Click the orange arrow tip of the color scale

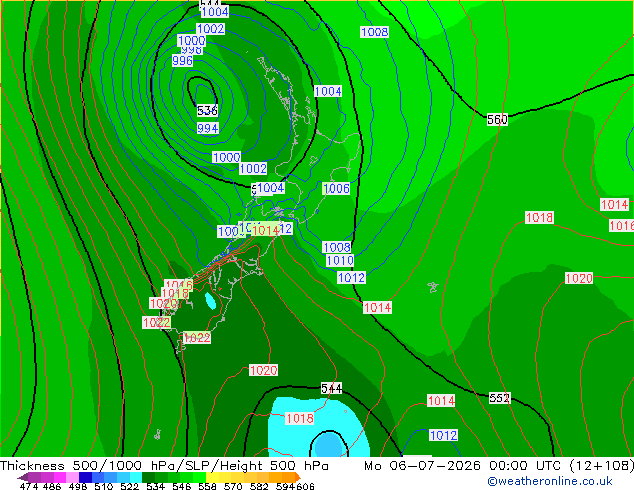pos(298,477)
